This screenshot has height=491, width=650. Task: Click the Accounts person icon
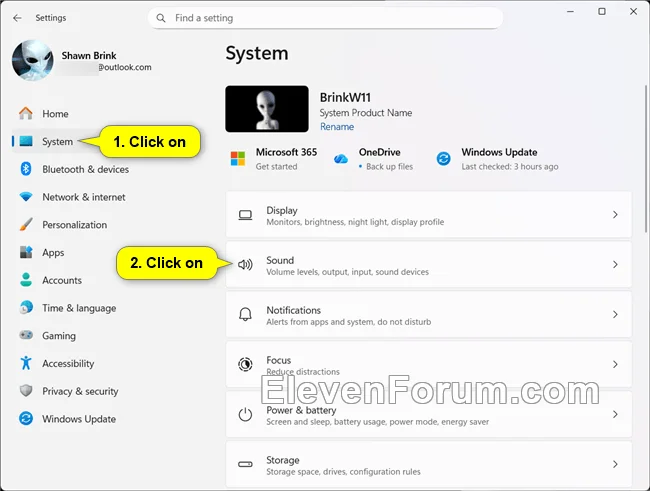tap(26, 280)
